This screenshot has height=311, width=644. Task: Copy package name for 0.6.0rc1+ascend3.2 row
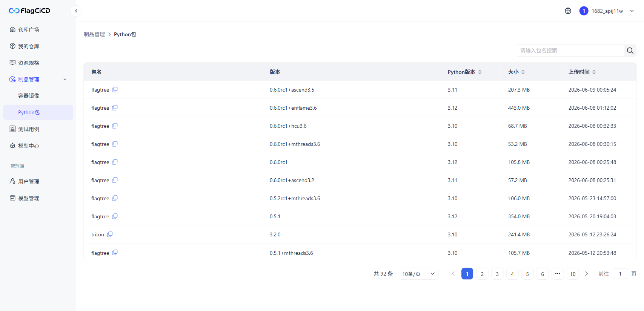(115, 180)
